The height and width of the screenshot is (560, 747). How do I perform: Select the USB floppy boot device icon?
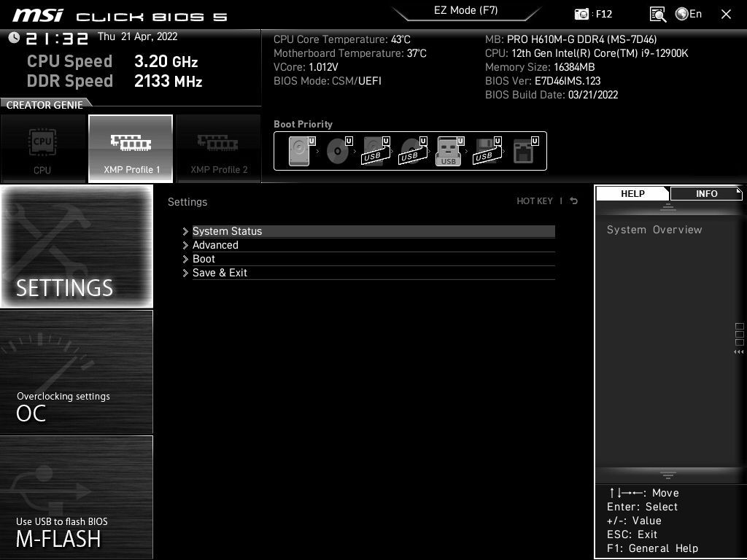487,151
